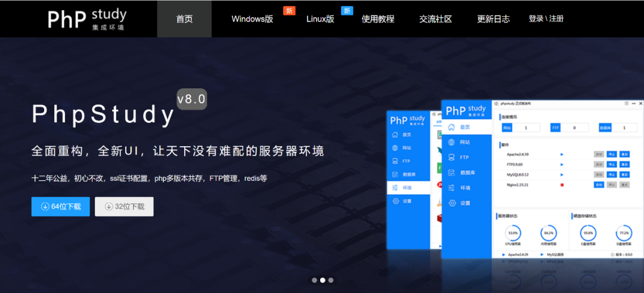Select 环境 item in back phpstudy window
Viewport: 644px width, 293px height.
click(408, 188)
